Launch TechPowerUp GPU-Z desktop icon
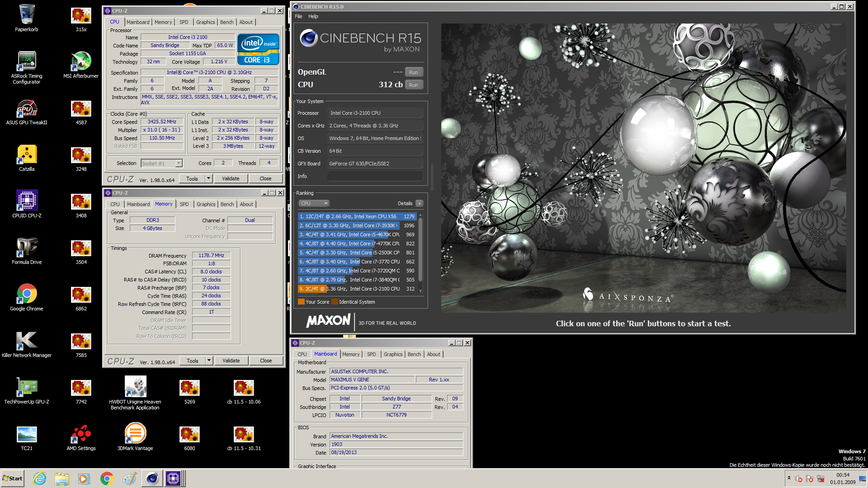Screen dimensions: 868x488 pos(27,391)
